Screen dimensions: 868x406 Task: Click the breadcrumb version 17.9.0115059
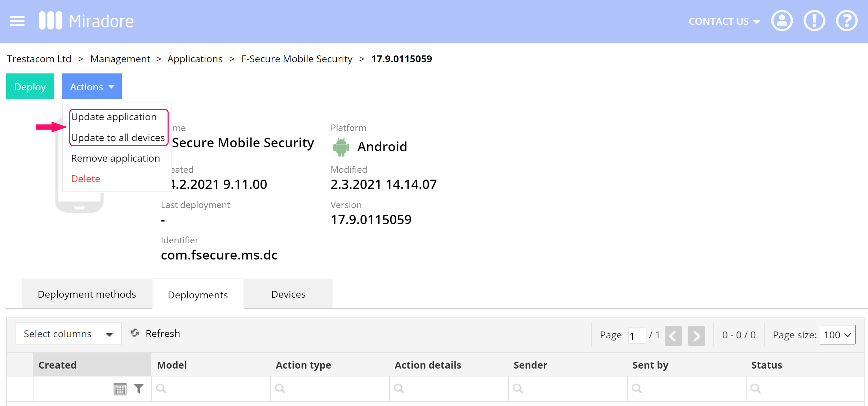point(402,59)
